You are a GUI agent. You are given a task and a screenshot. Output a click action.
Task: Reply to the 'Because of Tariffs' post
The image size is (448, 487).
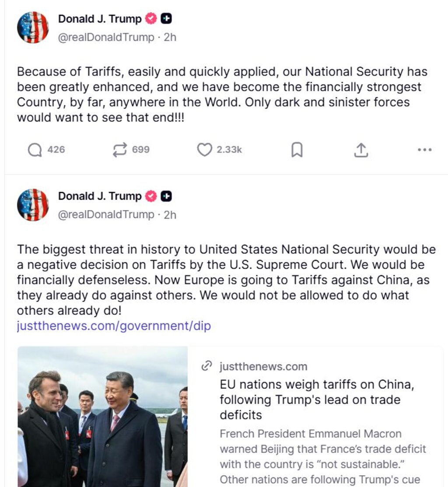35,150
